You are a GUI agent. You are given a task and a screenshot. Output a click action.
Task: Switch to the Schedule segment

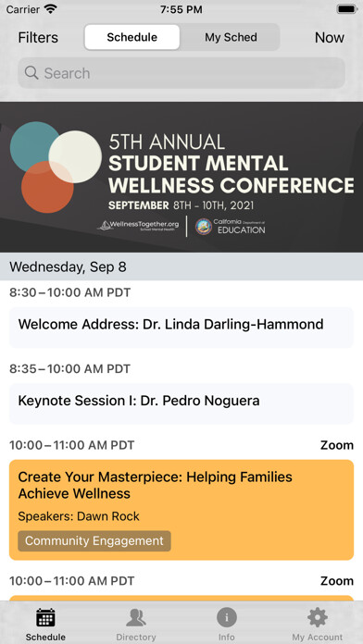coord(132,37)
